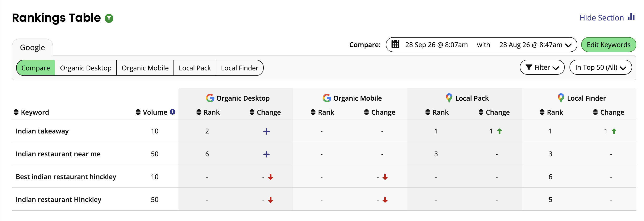Click the Hide Section link

click(601, 18)
